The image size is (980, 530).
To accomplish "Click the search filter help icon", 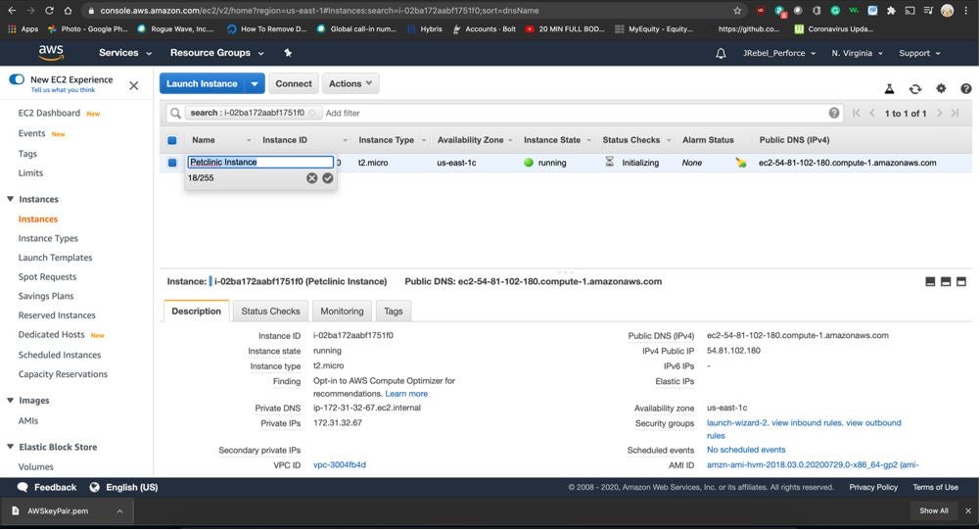I will 834,113.
